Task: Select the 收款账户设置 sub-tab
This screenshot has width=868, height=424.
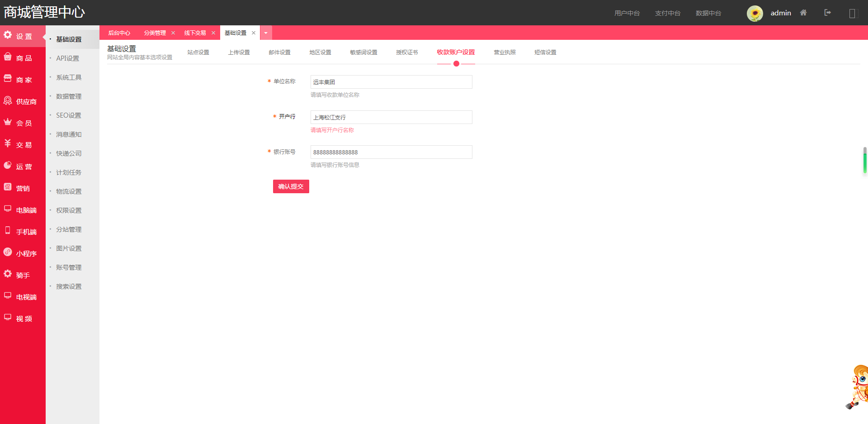Action: pos(456,52)
